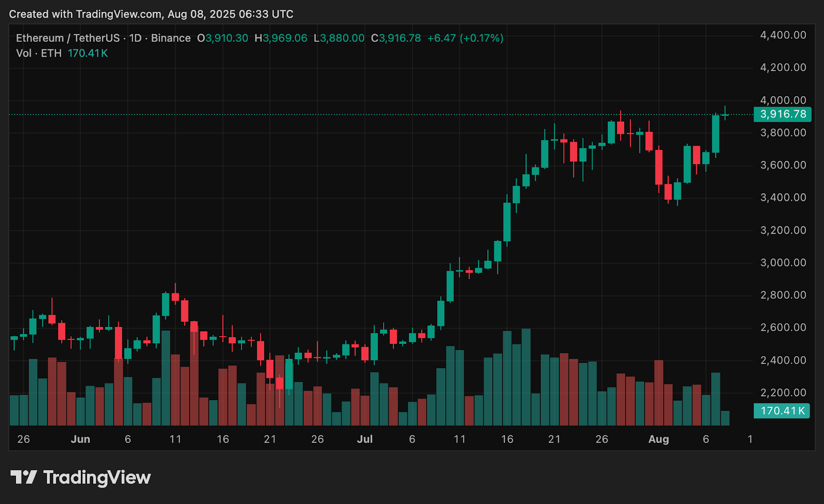
Task: Click the 3,000.00 price axis label
Action: [x=783, y=263]
